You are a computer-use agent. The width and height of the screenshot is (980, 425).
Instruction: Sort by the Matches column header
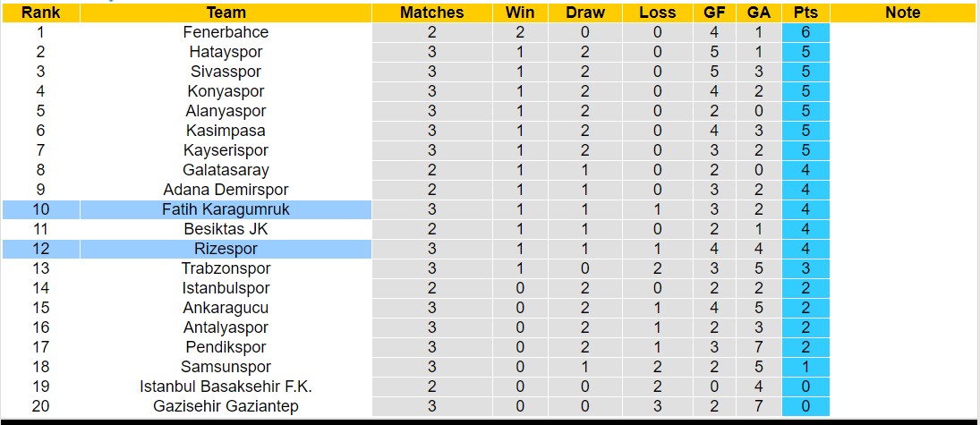pyautogui.click(x=431, y=13)
